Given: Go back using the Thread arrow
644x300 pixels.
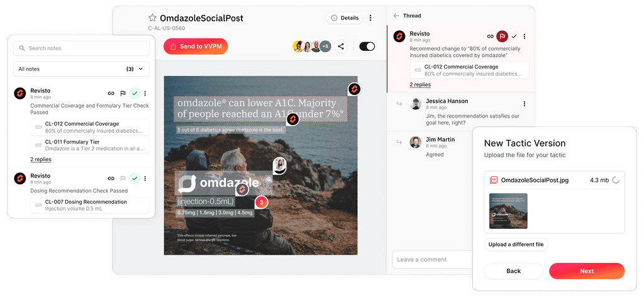Looking at the screenshot, I should point(396,16).
